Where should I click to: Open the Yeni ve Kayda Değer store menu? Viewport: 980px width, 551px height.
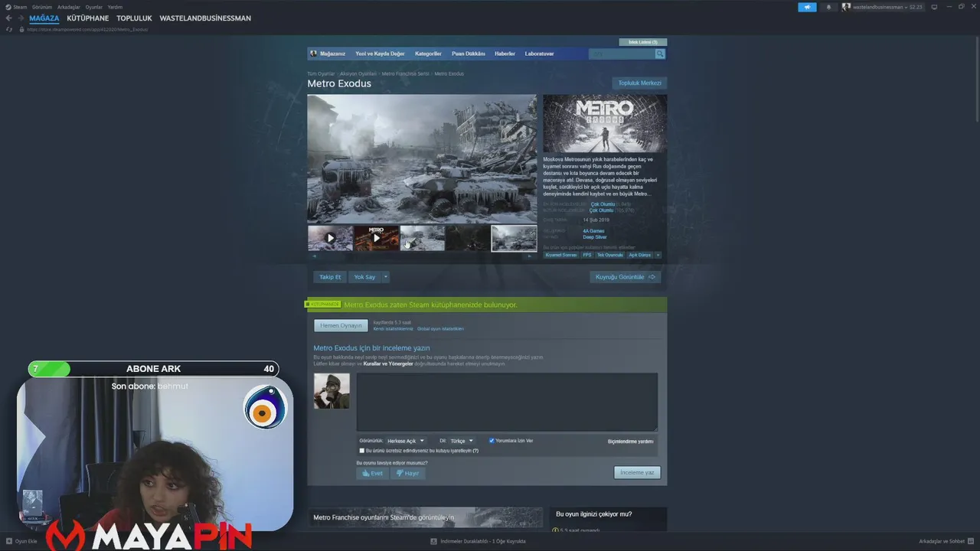(380, 54)
